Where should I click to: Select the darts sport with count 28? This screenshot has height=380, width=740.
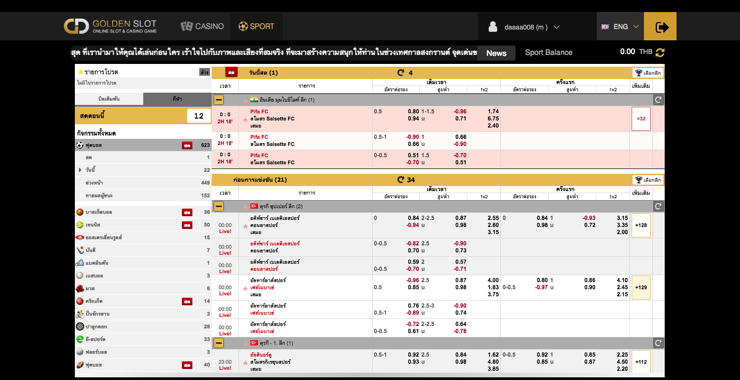coord(143,326)
